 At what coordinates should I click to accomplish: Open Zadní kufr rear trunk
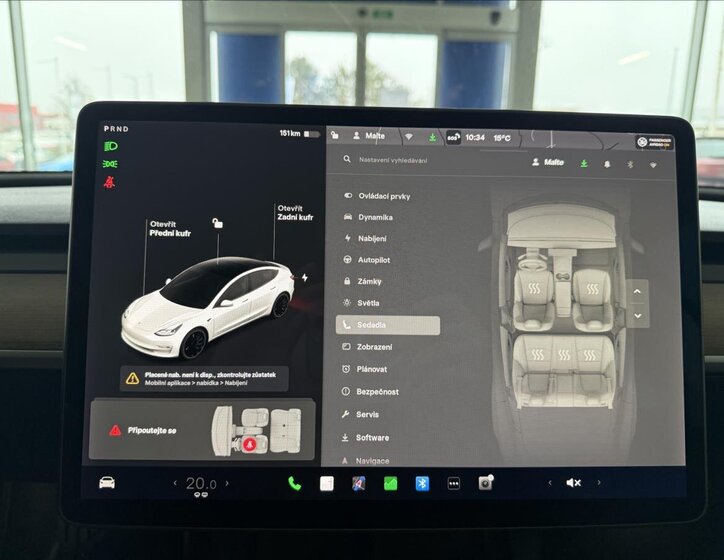(x=295, y=212)
